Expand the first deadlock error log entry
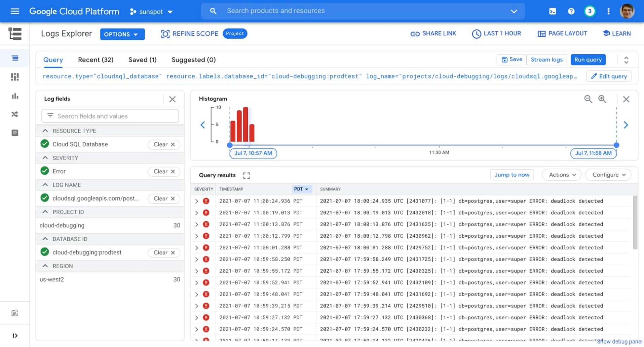Image resolution: width=644 pixels, height=347 pixels. (x=196, y=201)
